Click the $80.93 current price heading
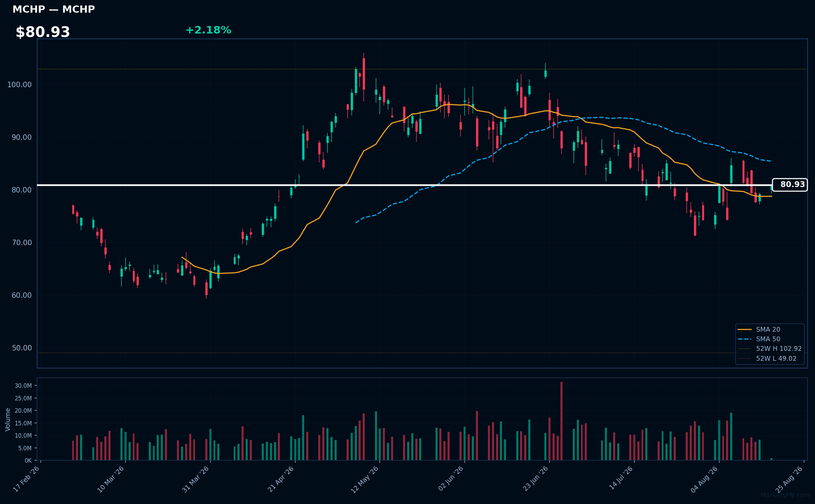The height and width of the screenshot is (504, 815). [x=43, y=32]
